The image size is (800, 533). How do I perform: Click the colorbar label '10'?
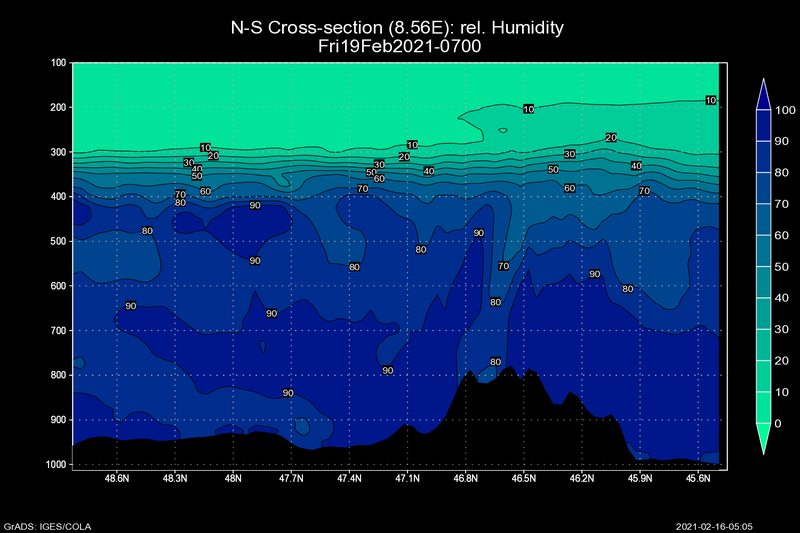pos(782,392)
